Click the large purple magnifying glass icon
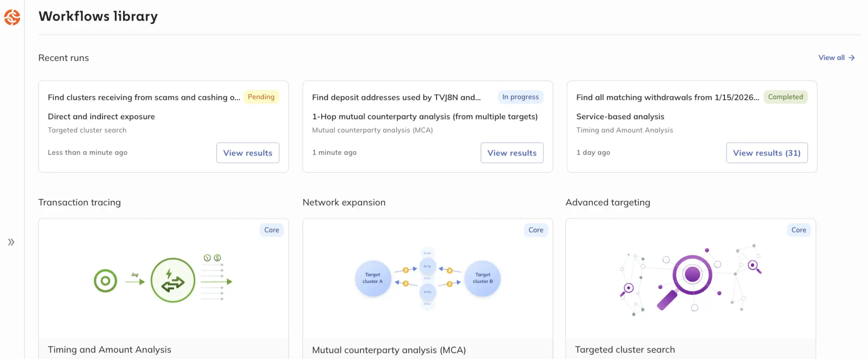 point(689,277)
